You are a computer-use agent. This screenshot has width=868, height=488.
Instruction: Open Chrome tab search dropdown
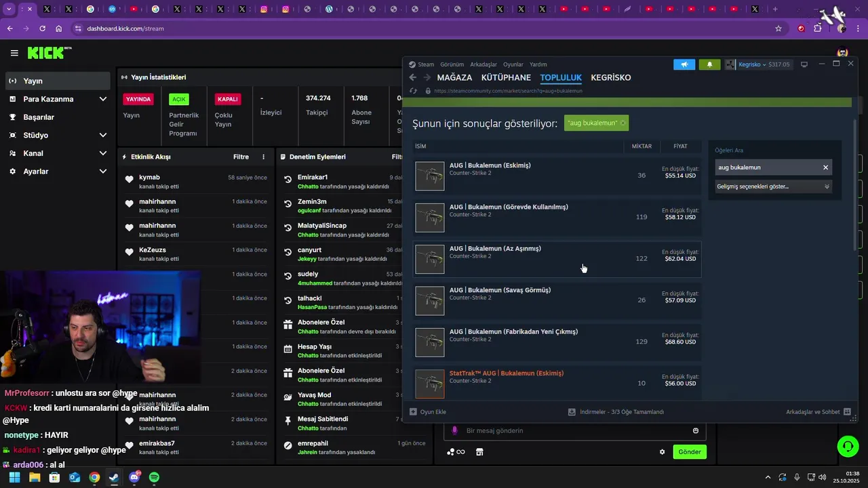[x=8, y=9]
